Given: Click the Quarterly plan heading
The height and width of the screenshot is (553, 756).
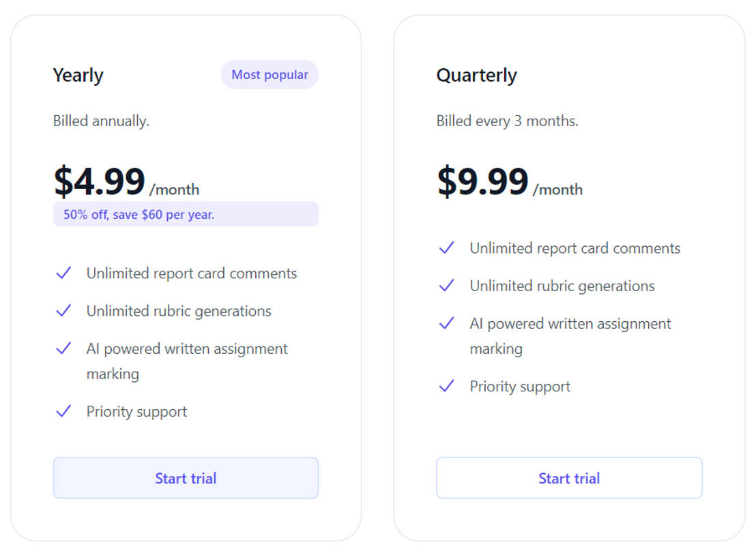Looking at the screenshot, I should (477, 75).
